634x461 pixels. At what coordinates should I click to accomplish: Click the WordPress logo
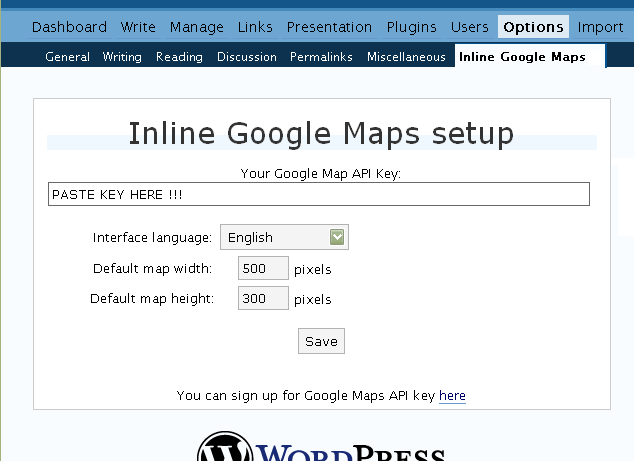tap(321, 446)
